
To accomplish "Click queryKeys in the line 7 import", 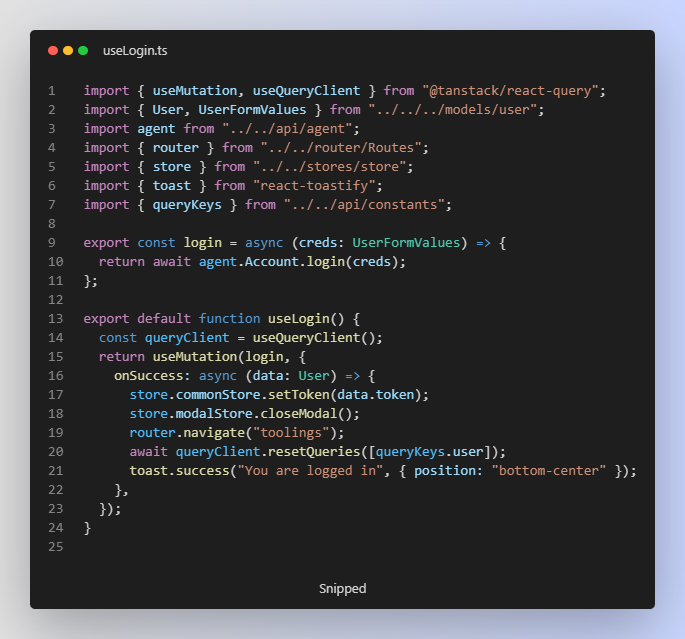I will click(x=187, y=205).
